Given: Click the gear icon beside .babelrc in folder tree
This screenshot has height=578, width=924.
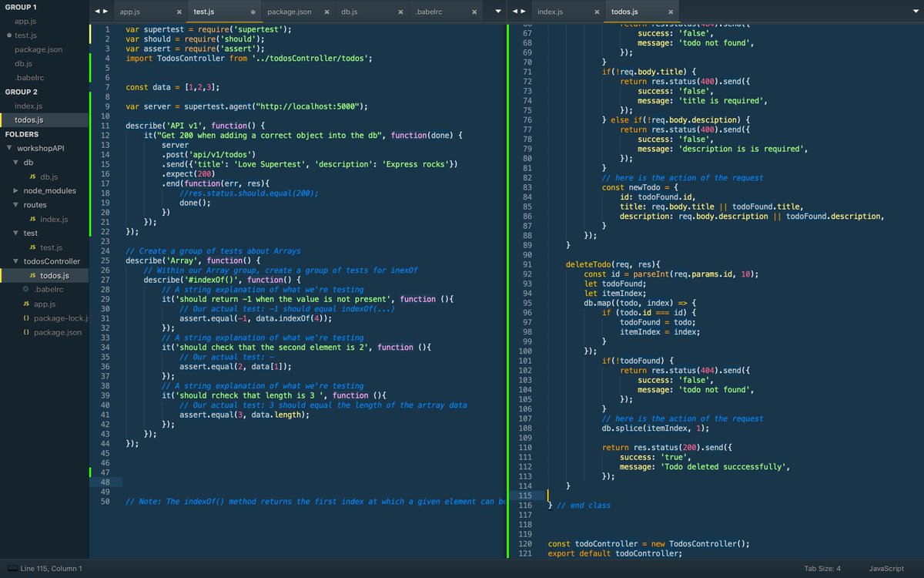Looking at the screenshot, I should pyautogui.click(x=25, y=290).
